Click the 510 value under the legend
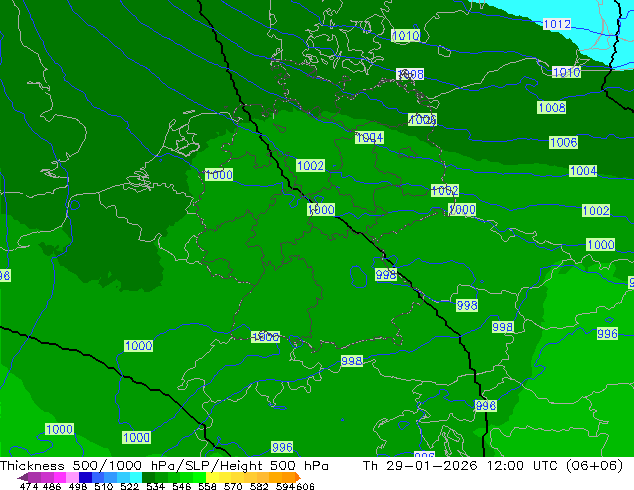The width and height of the screenshot is (634, 490). tap(104, 486)
